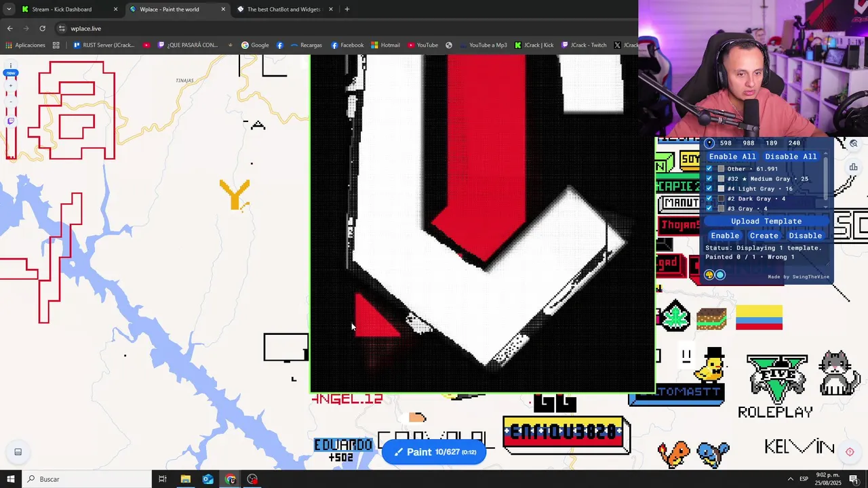Toggle the #32 Medium Gray checkbox
This screenshot has width=868, height=488.
point(709,179)
